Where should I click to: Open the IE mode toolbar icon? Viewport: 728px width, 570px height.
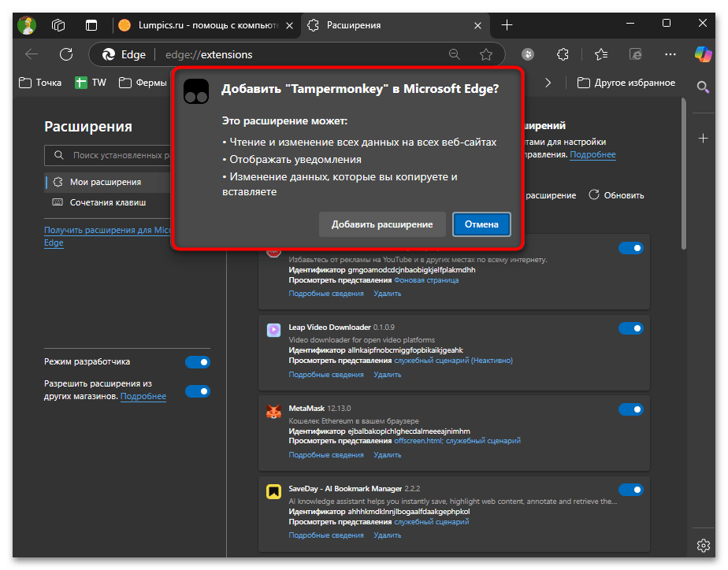[x=636, y=54]
